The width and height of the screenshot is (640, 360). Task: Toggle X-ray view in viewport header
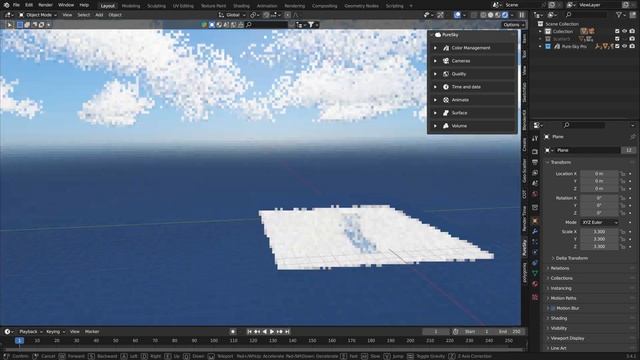tap(474, 15)
